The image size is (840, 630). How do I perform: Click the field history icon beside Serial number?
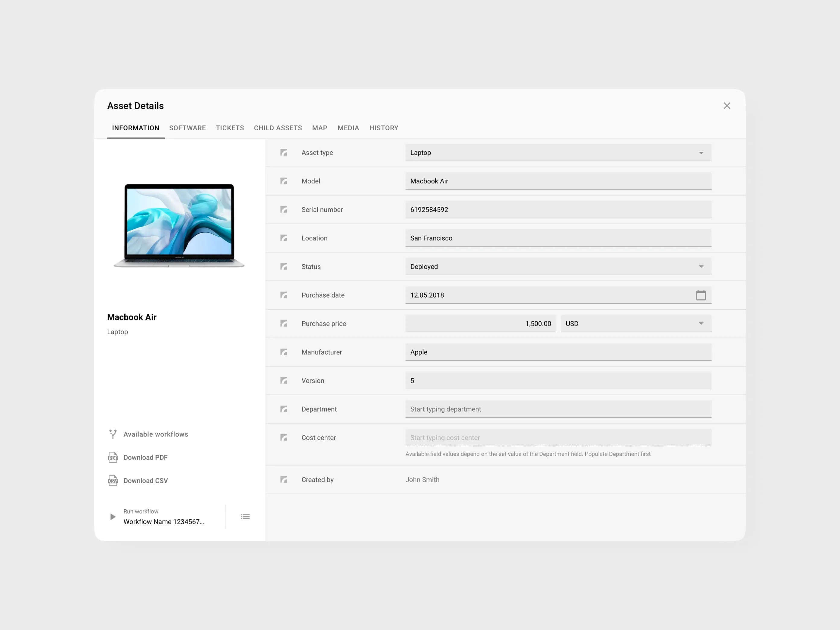(x=284, y=209)
